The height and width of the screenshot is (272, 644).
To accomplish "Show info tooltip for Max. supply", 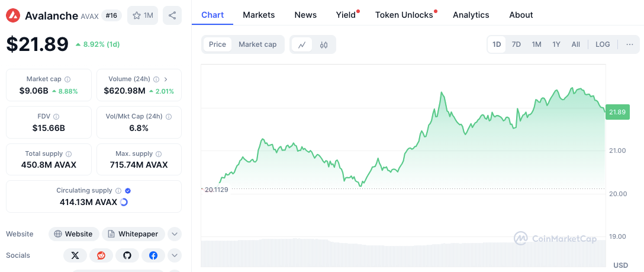I will pos(159,154).
